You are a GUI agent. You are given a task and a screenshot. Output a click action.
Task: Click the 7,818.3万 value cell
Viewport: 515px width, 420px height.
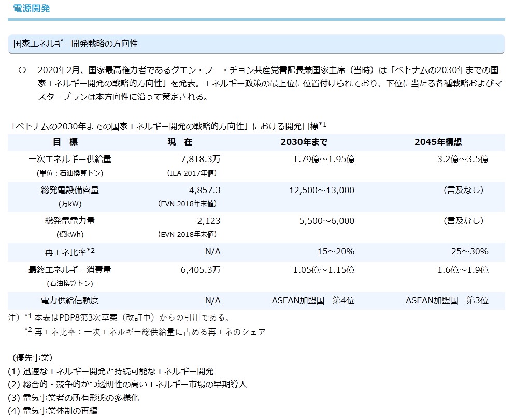point(200,159)
